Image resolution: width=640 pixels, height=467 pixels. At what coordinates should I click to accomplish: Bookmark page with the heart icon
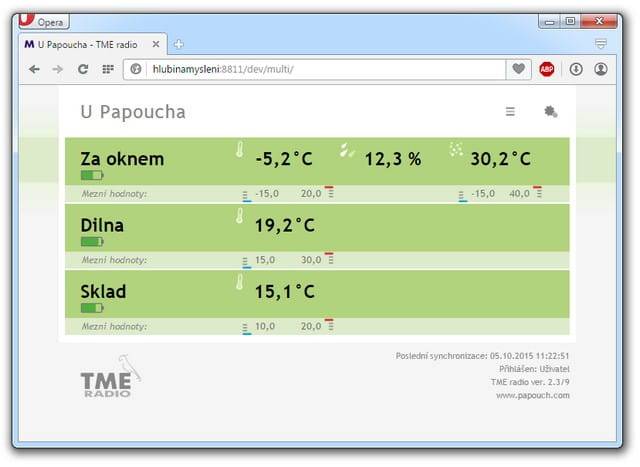point(518,69)
